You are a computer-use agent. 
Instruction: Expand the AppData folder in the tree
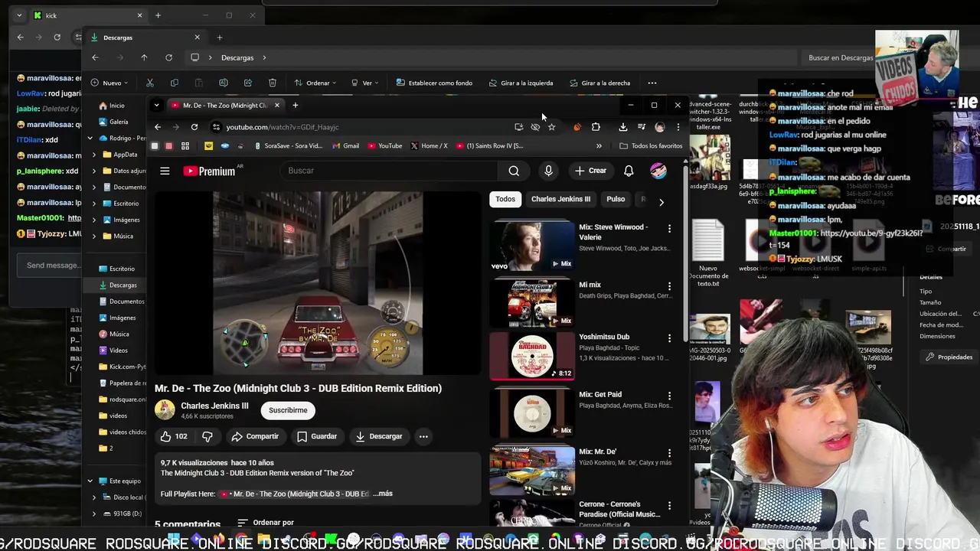[94, 155]
